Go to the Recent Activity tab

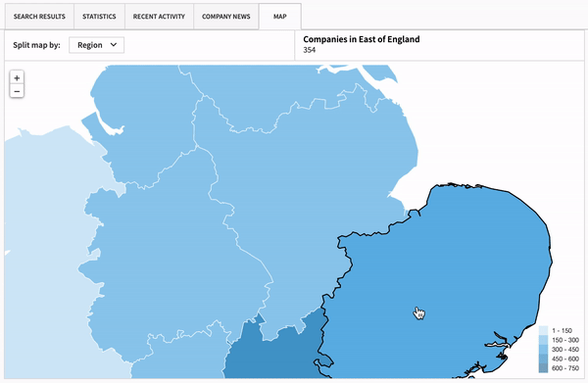point(159,17)
